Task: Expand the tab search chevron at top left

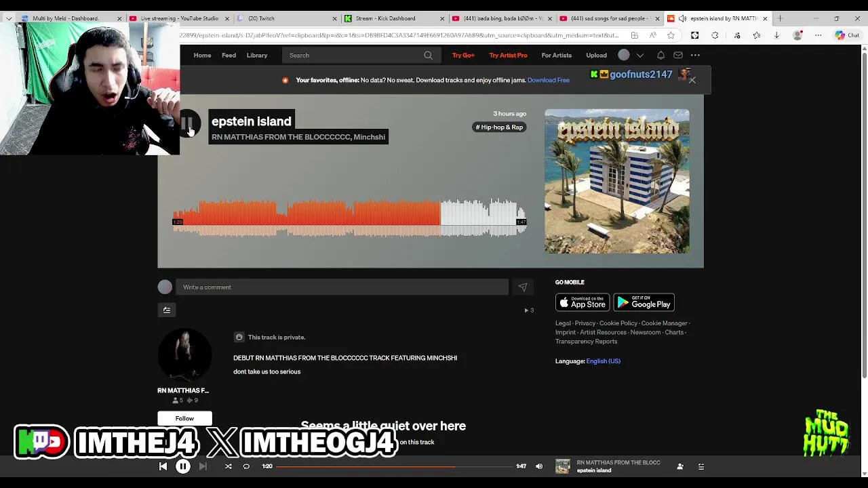Action: (x=8, y=18)
